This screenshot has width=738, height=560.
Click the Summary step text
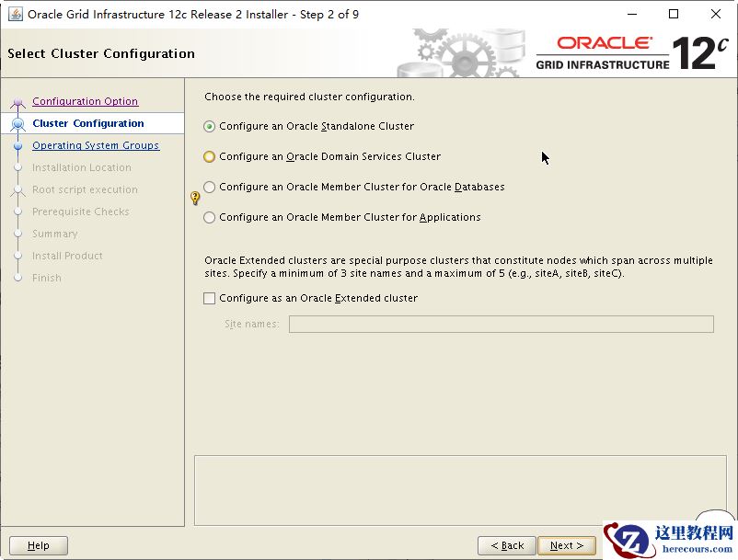pos(54,234)
